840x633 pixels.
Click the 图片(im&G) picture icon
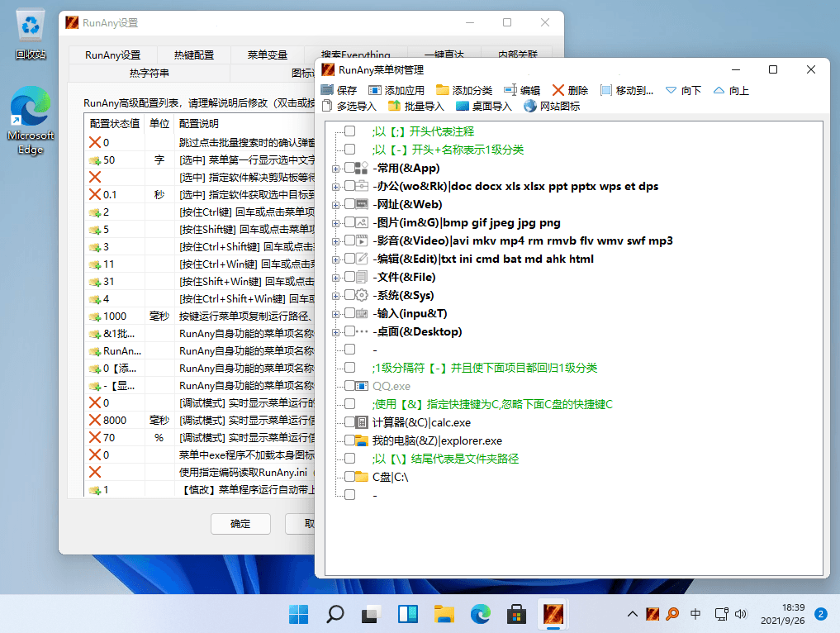(x=362, y=222)
